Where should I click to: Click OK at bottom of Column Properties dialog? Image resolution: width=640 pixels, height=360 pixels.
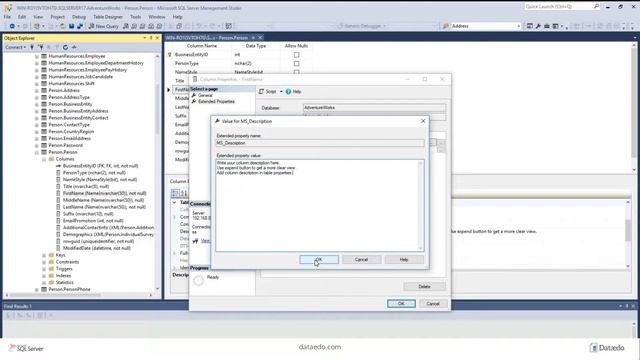(x=401, y=304)
